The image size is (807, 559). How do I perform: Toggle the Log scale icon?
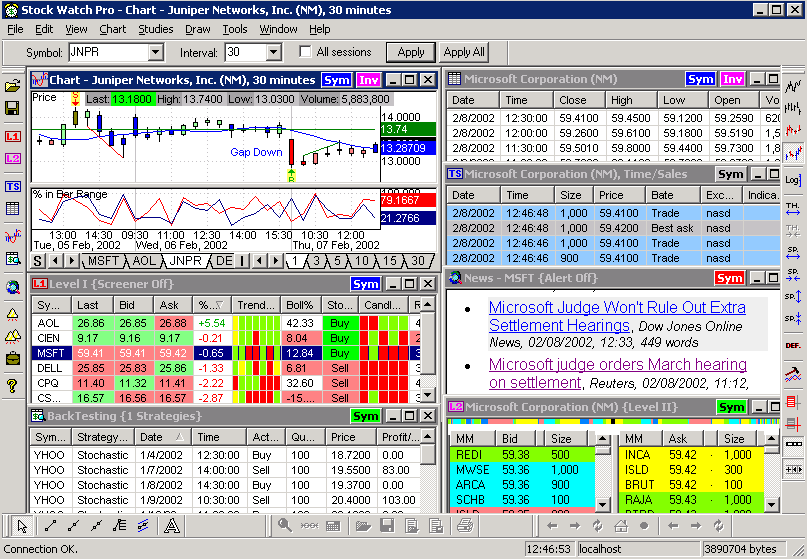pos(793,180)
